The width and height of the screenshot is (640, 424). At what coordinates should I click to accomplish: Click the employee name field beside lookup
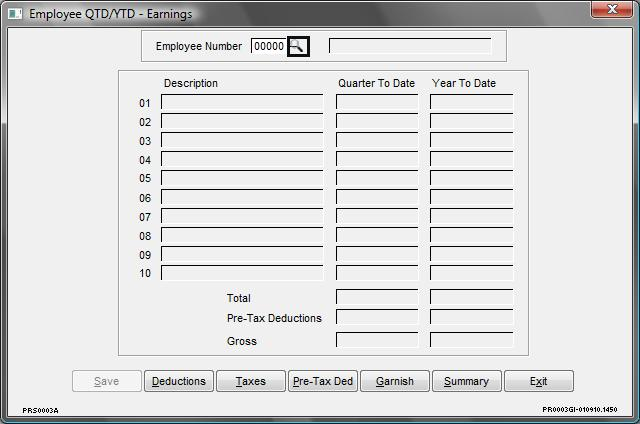(410, 46)
